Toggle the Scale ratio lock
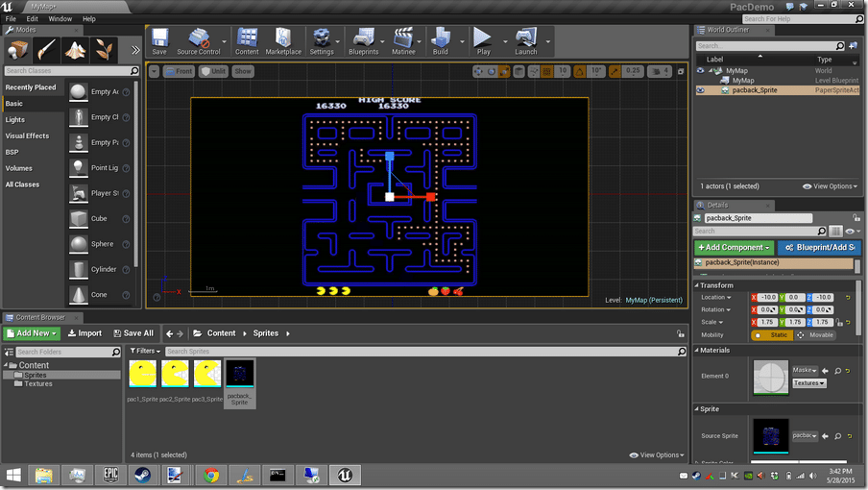Viewport: 868px width, 490px height. (x=839, y=322)
